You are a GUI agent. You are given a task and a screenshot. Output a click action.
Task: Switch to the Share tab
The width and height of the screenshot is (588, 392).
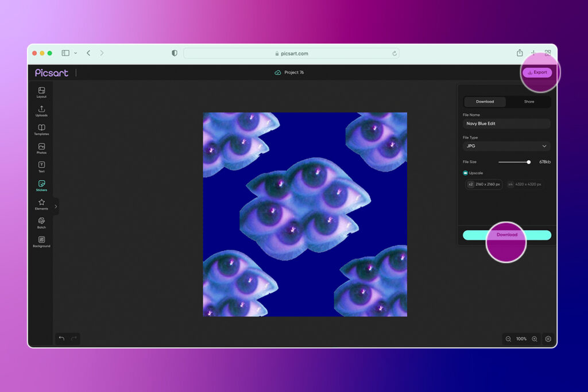pos(529,102)
